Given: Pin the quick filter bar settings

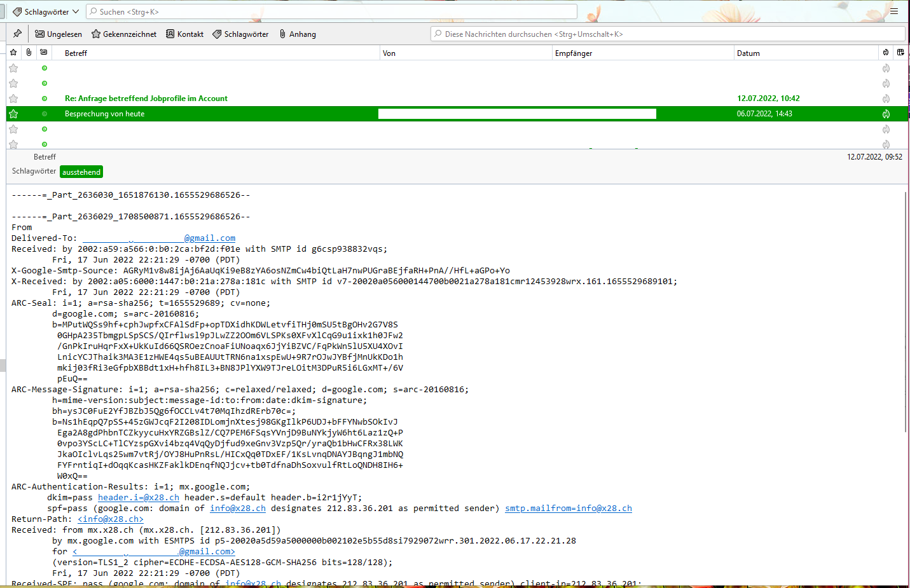Looking at the screenshot, I should (x=17, y=34).
